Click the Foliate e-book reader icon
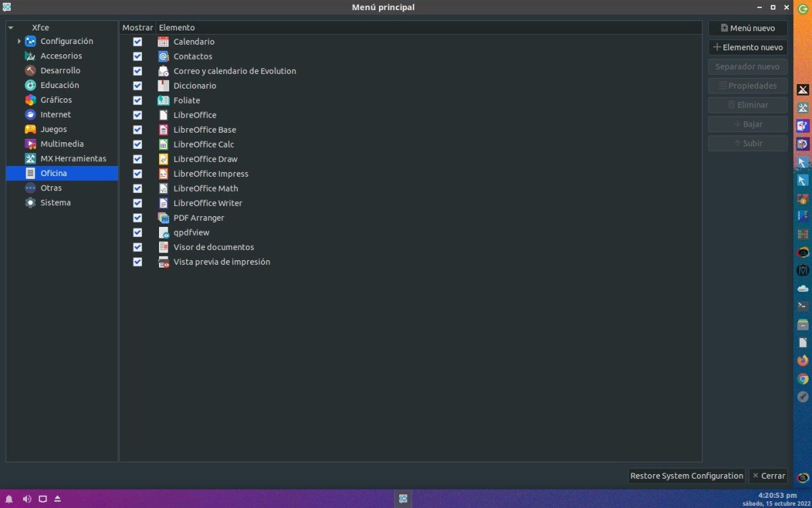This screenshot has height=508, width=812. tap(163, 100)
